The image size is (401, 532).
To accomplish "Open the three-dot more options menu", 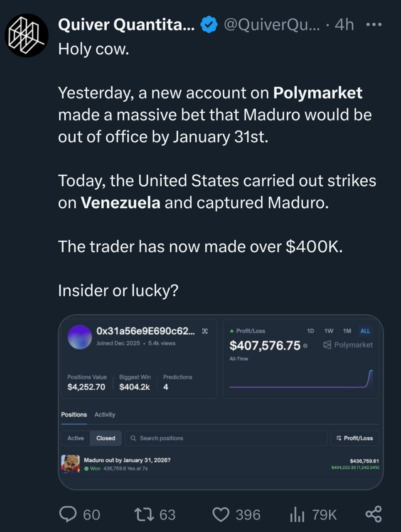I will 374,25.
